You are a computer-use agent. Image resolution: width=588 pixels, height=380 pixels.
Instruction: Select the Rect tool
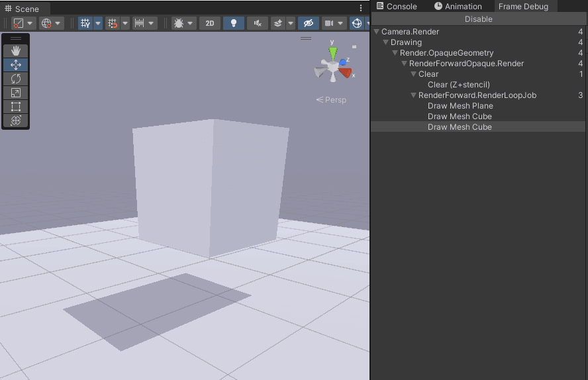[16, 107]
